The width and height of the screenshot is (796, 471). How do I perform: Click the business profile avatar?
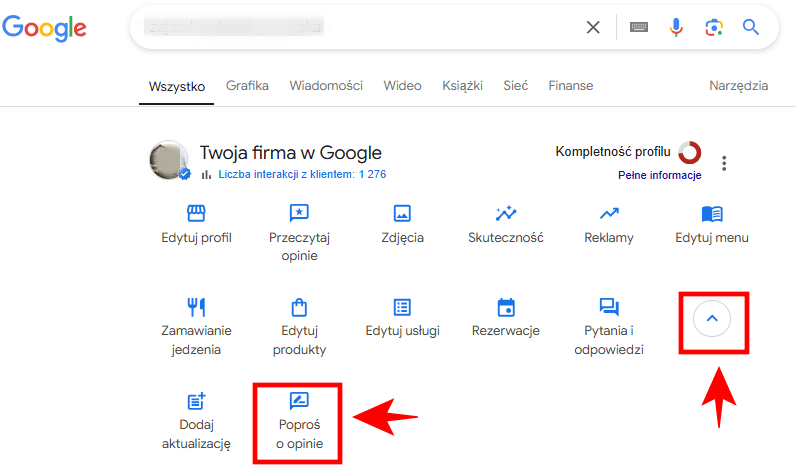pos(169,159)
